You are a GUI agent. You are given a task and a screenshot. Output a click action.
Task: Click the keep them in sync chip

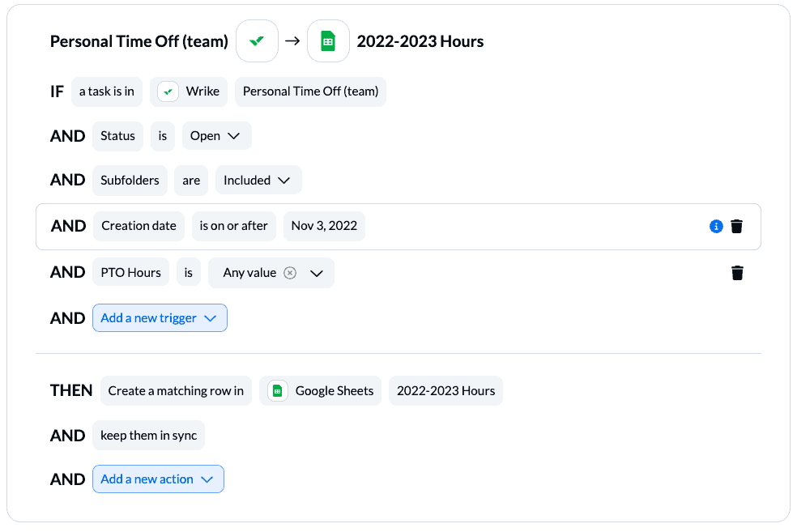[x=148, y=436]
